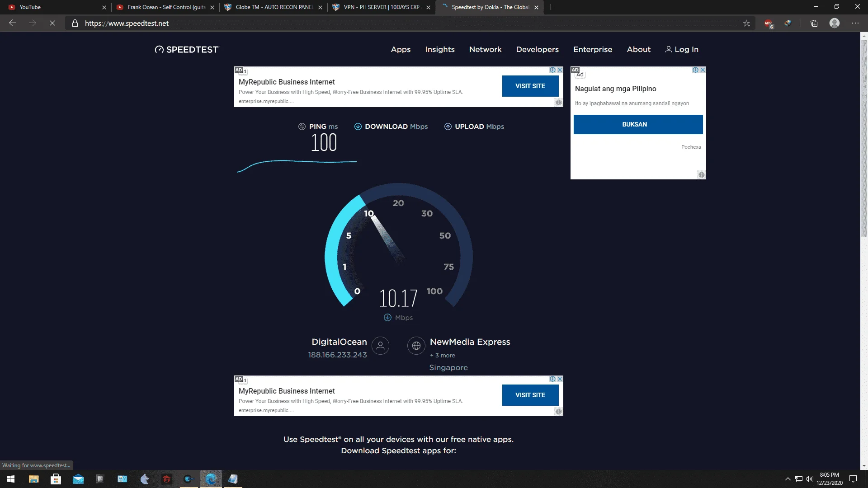Click the Log In link
This screenshot has height=488, width=868.
click(x=682, y=50)
